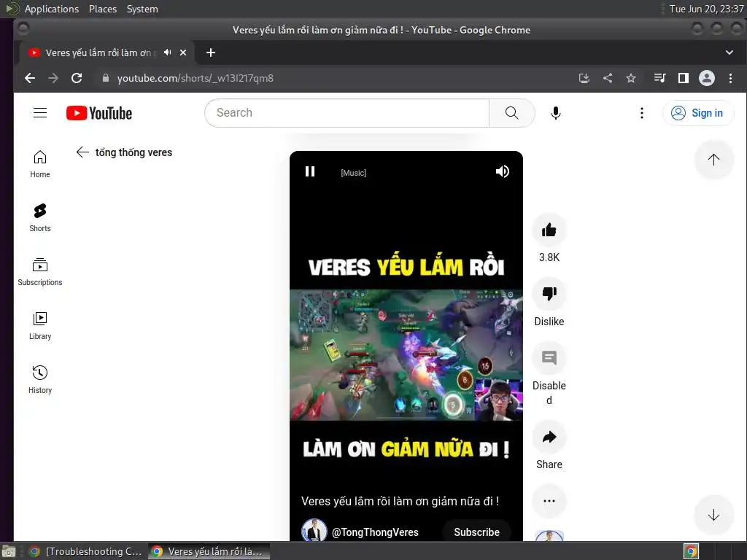The width and height of the screenshot is (747, 560).
Task: Pause the playing Shorts video
Action: (309, 171)
